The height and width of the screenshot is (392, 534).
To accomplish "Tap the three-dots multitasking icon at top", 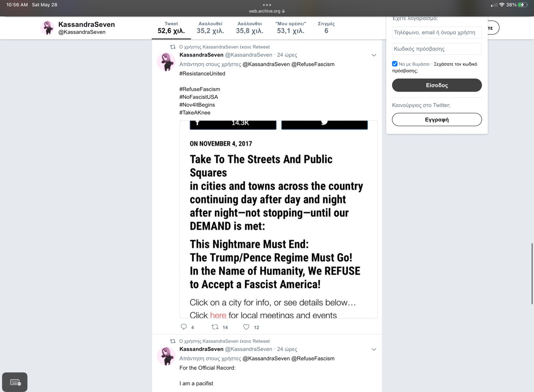I will [267, 5].
